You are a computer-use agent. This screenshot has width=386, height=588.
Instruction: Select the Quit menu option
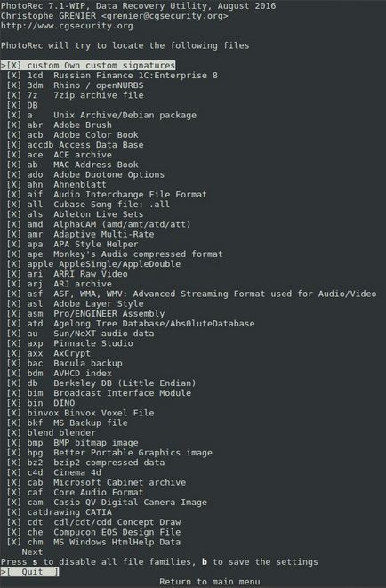[x=32, y=571]
